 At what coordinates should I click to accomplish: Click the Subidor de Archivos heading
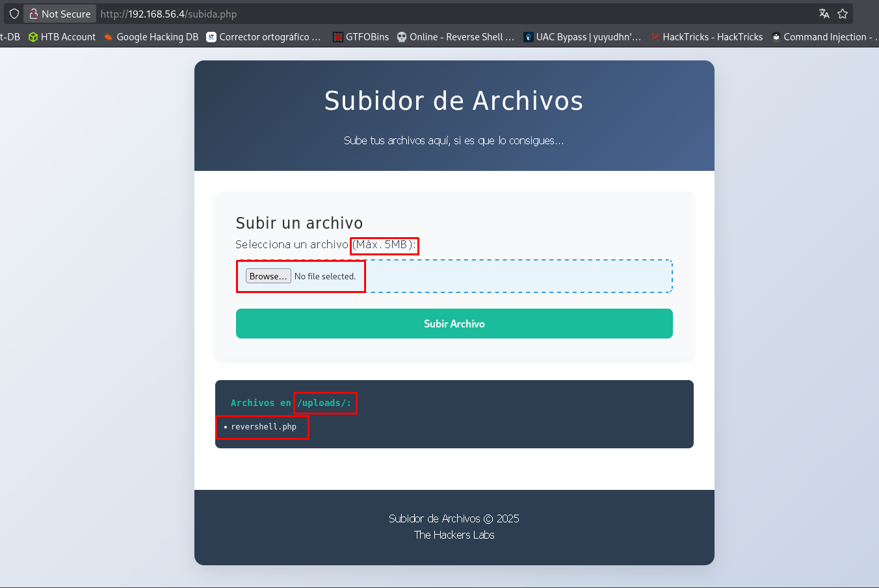pos(454,101)
